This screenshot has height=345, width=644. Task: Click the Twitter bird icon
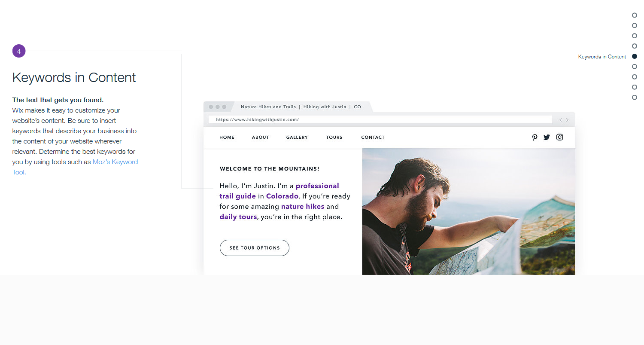tap(547, 137)
